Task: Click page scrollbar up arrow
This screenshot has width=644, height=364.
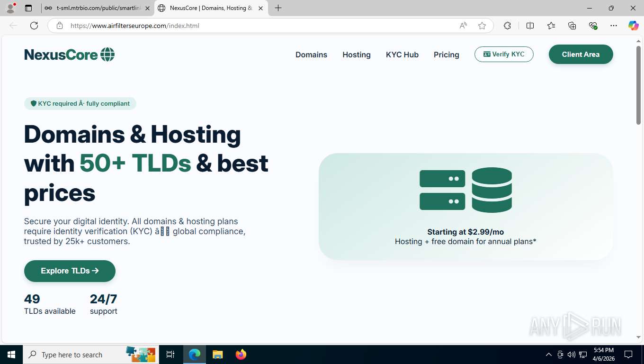Action: click(639, 41)
